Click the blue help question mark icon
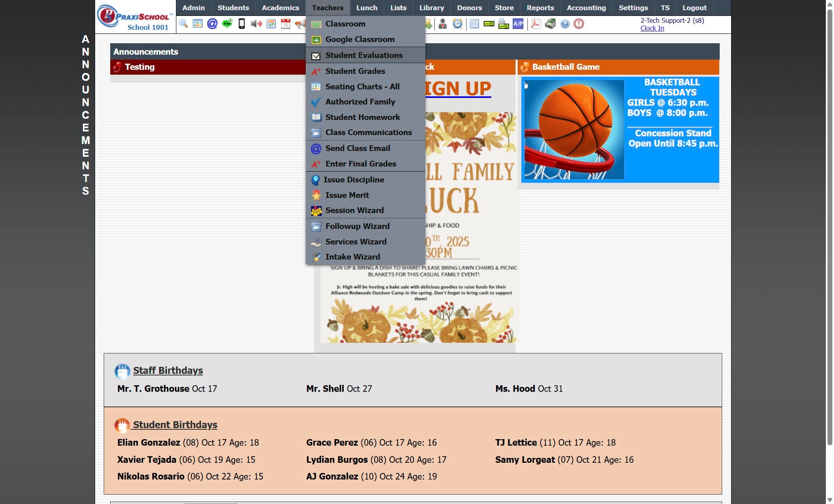 (565, 24)
